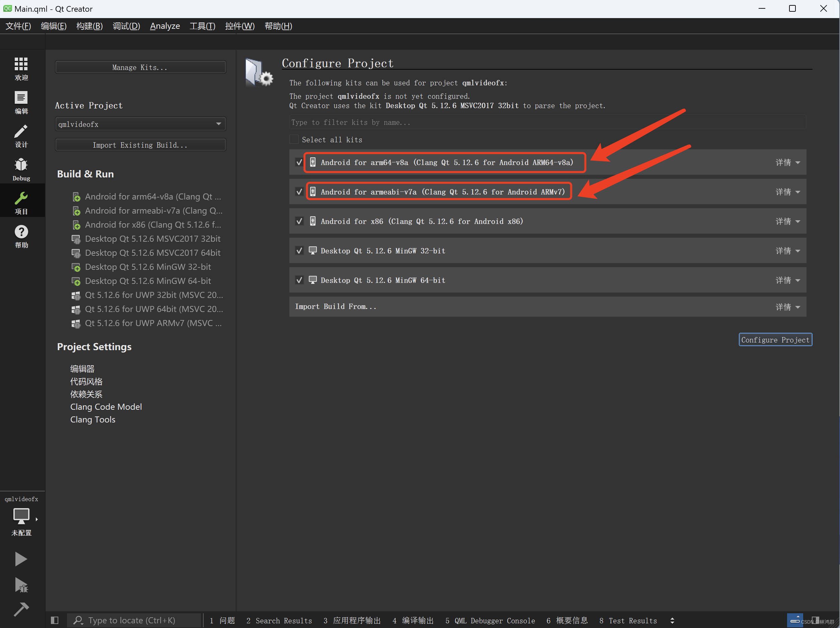Click the progress details toggle icon at bottom right
Image resolution: width=840 pixels, height=628 pixels.
tap(794, 620)
